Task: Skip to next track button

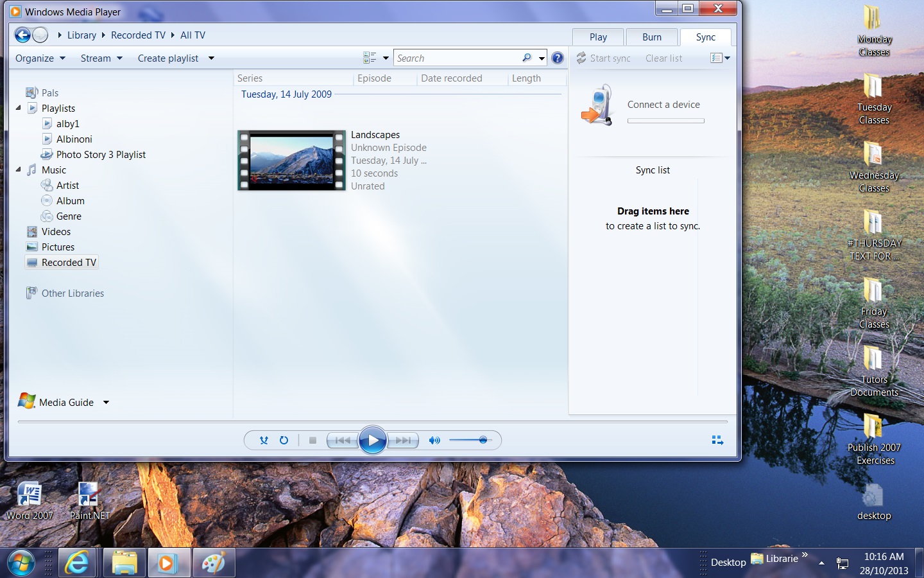Action: pos(404,441)
